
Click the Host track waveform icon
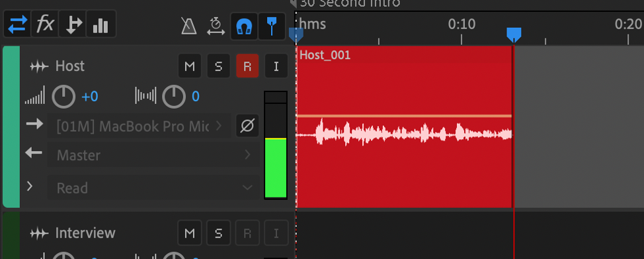coord(40,66)
